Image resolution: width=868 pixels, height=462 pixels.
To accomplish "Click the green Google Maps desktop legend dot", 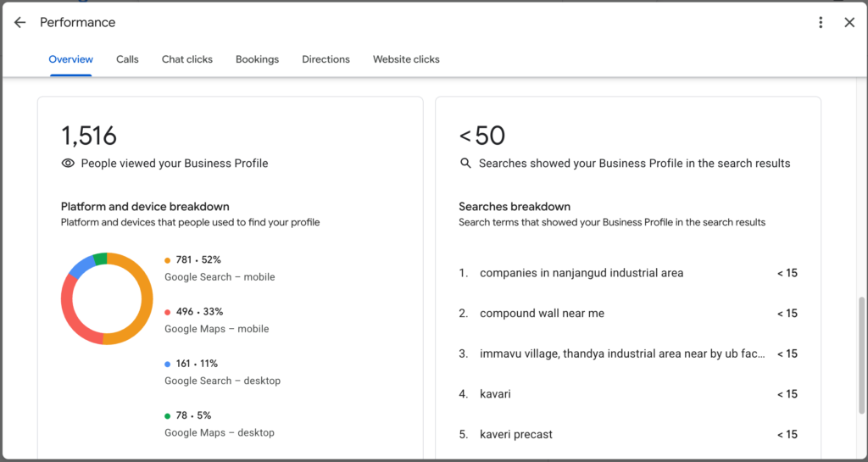I will (168, 416).
